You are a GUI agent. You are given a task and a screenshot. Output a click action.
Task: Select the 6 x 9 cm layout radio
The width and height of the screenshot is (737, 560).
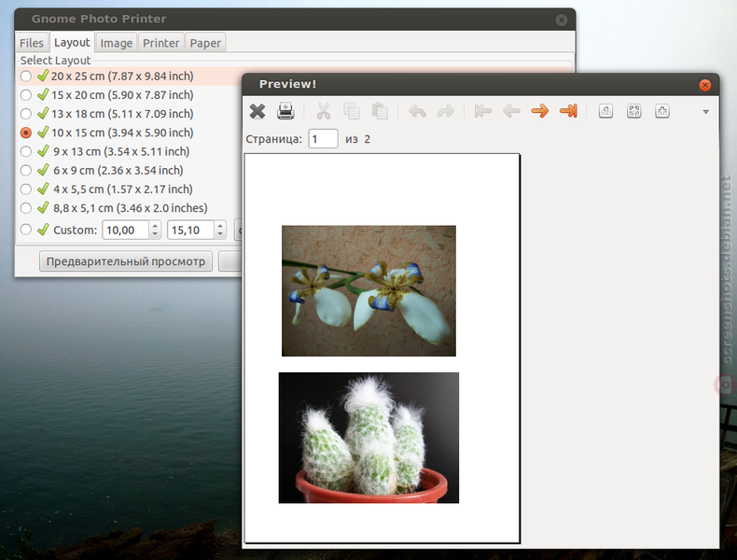pyautogui.click(x=26, y=170)
